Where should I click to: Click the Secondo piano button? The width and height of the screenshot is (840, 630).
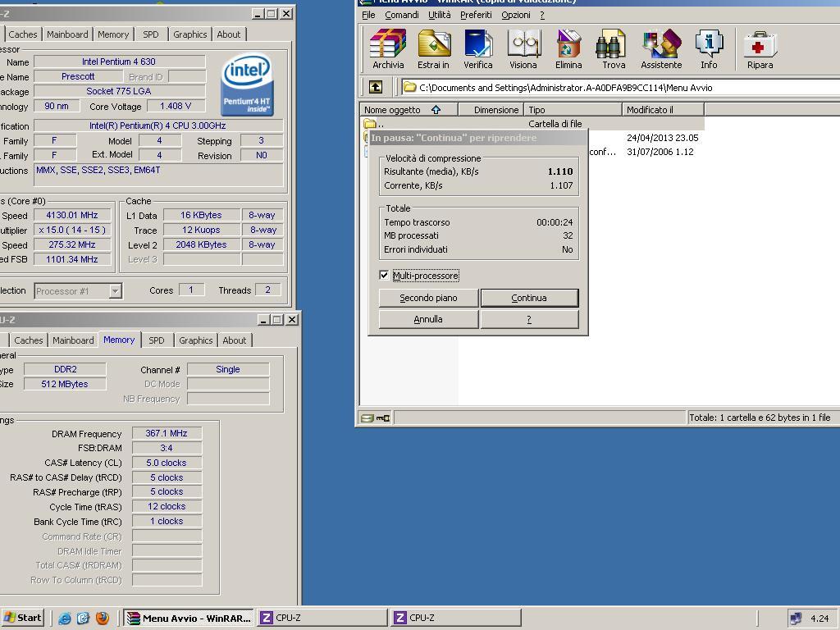point(428,298)
